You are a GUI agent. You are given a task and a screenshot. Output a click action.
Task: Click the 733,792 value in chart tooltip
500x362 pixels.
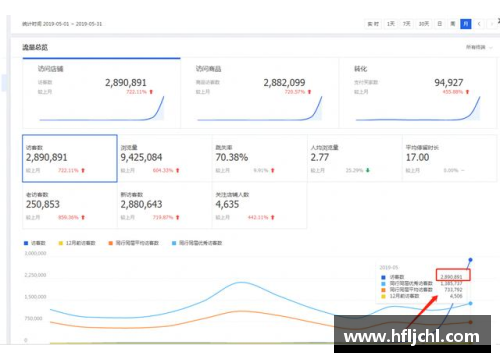coord(453,290)
